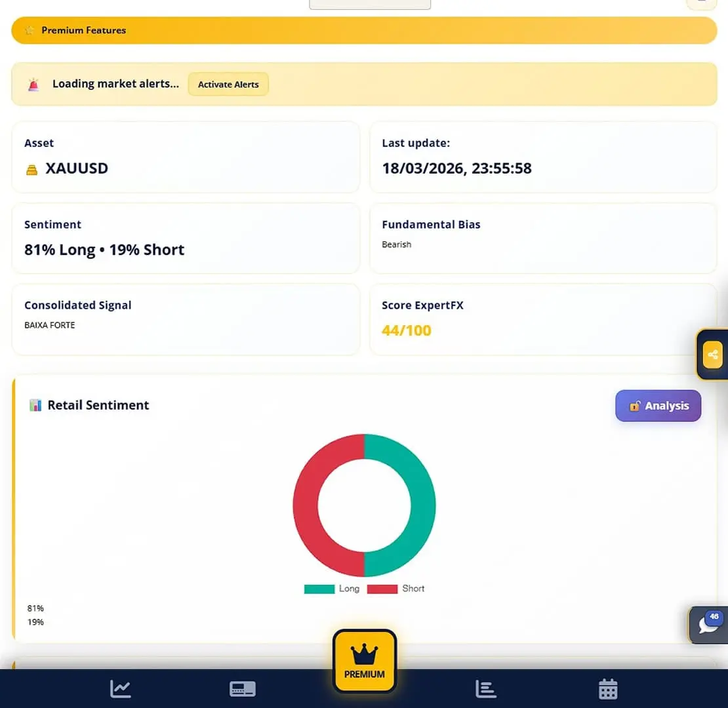Screen dimensions: 728x708
Task: Click the Consolidated Signal label
Action: (78, 305)
